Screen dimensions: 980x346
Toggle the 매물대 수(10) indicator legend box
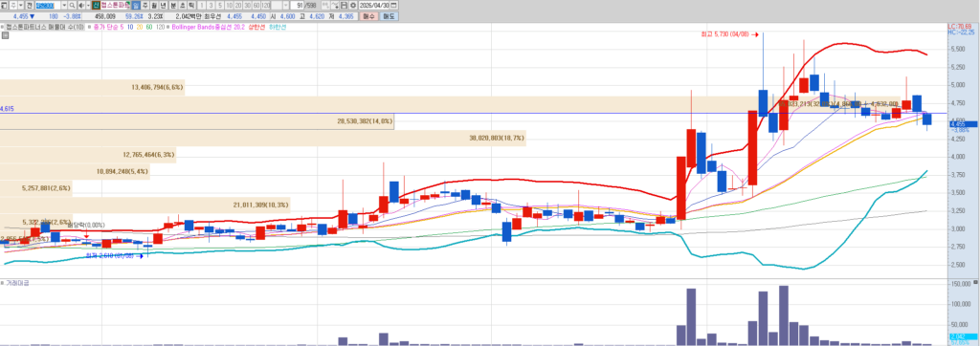tap(2, 27)
